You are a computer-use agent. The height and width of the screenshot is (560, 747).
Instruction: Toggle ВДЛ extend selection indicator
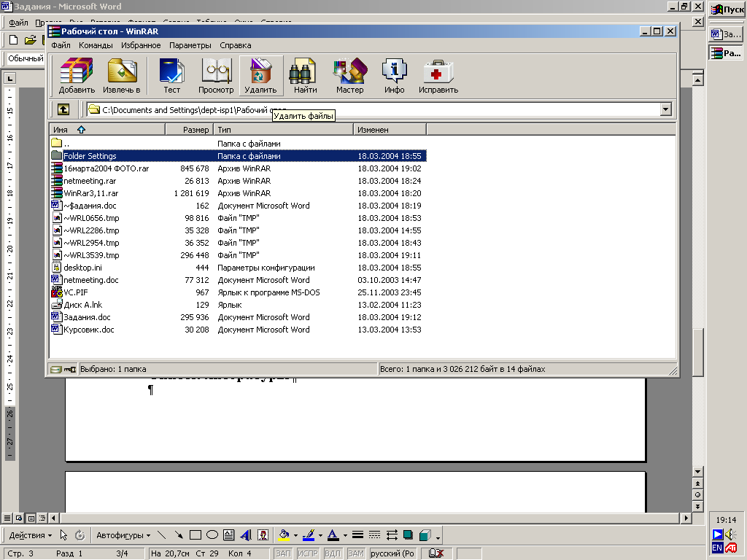(332, 553)
